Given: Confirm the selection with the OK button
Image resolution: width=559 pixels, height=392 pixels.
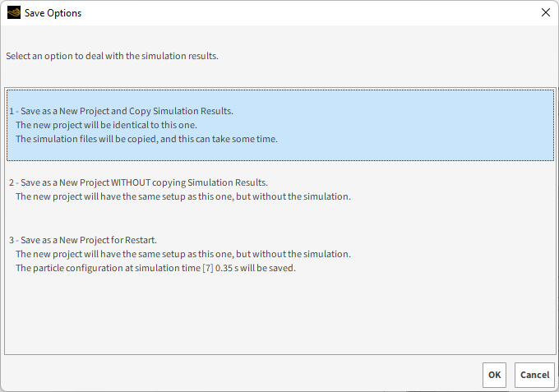Looking at the screenshot, I should coord(494,375).
